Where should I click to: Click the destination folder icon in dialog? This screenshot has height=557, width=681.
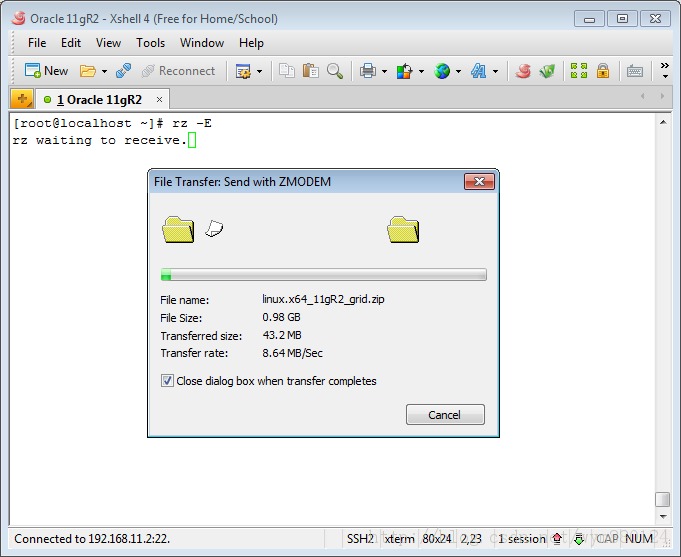403,229
